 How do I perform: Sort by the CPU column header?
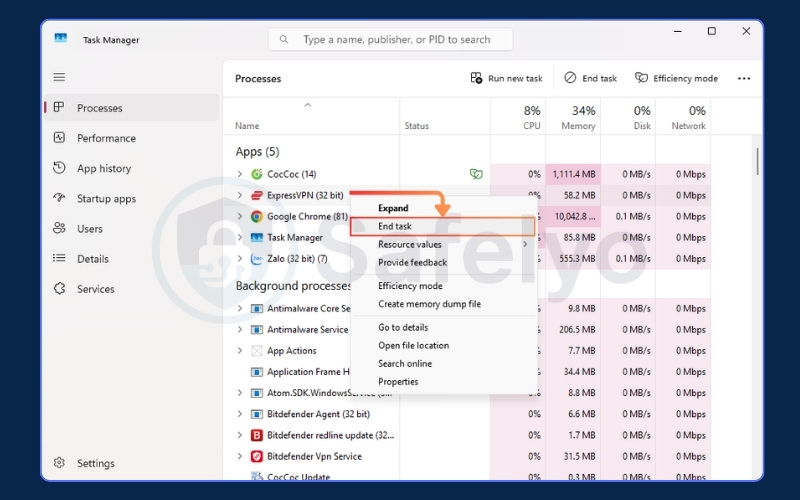click(531, 126)
